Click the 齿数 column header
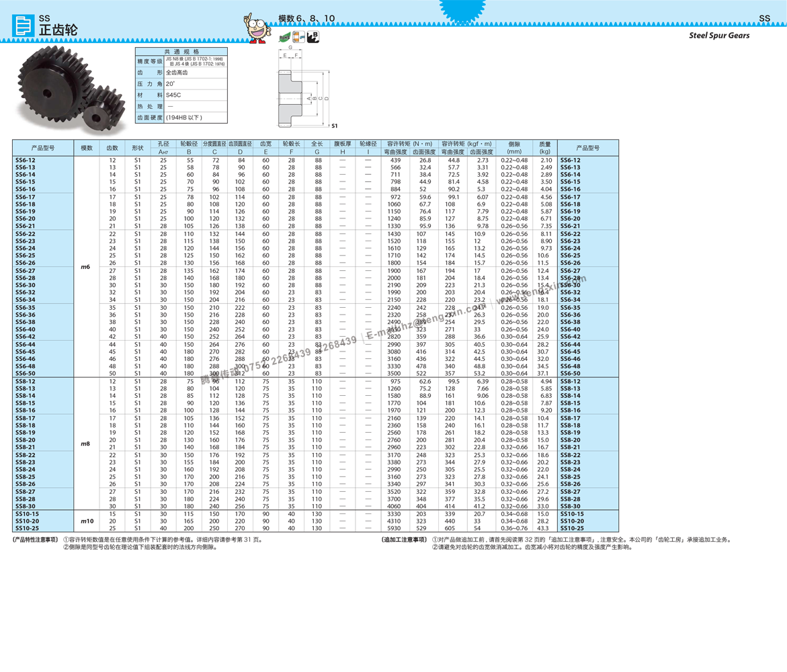The height and width of the screenshot is (672, 787). (x=112, y=148)
